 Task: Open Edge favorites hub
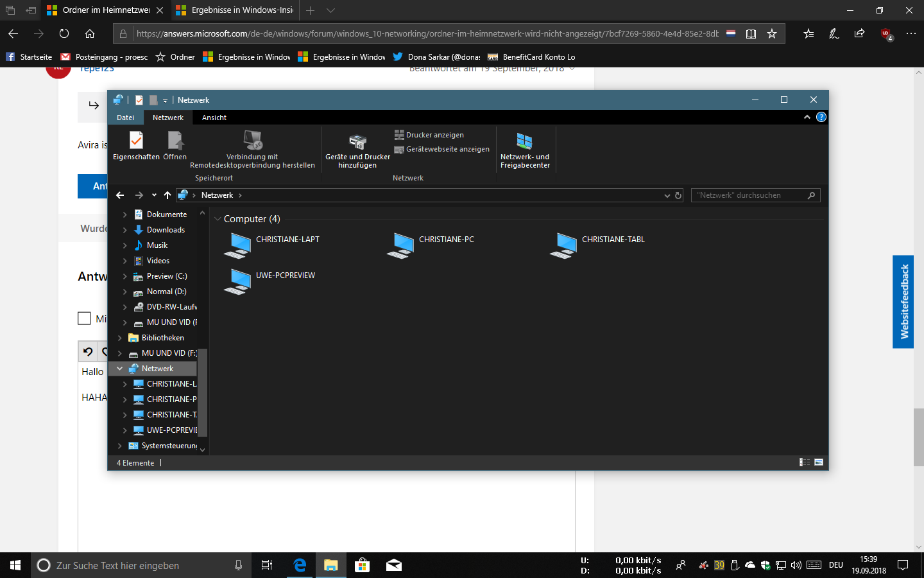point(809,33)
